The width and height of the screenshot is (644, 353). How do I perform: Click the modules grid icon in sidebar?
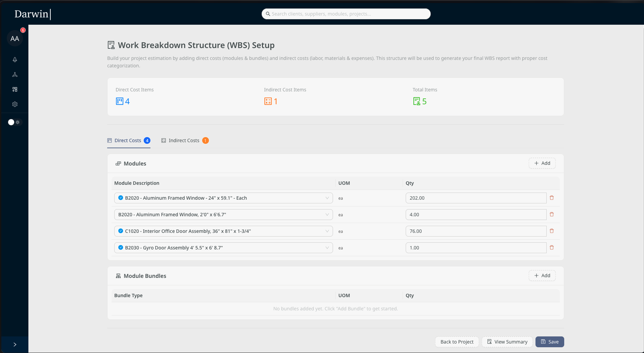tap(15, 89)
